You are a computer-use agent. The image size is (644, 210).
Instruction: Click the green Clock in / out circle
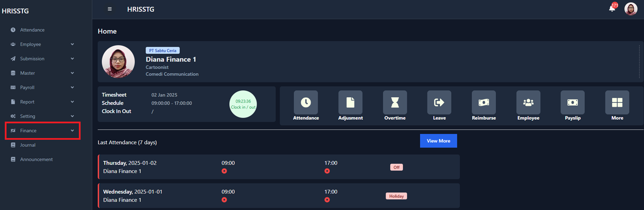pyautogui.click(x=243, y=104)
